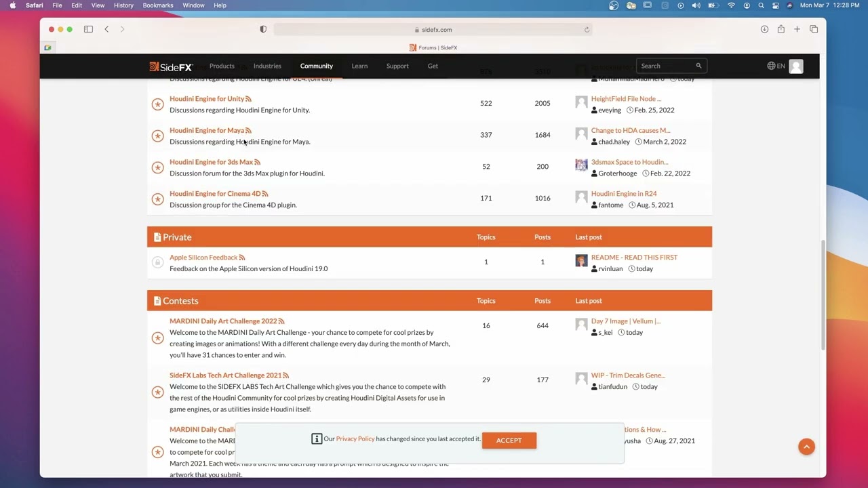Open last post HeightField File Node
This screenshot has width=868, height=488.
[626, 99]
